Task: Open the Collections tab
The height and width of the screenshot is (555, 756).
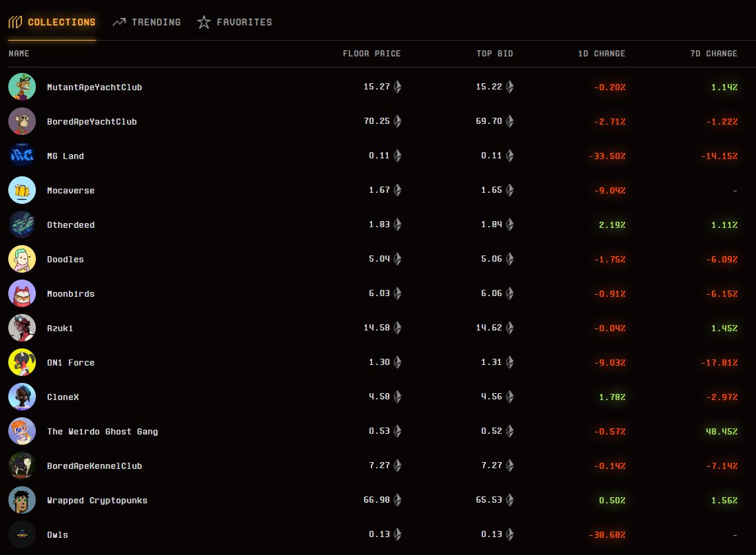Action: point(52,22)
